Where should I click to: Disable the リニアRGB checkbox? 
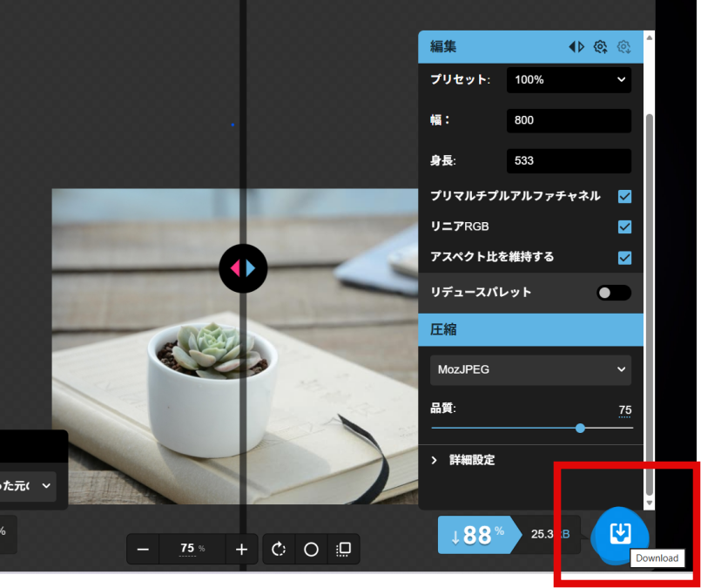[624, 226]
